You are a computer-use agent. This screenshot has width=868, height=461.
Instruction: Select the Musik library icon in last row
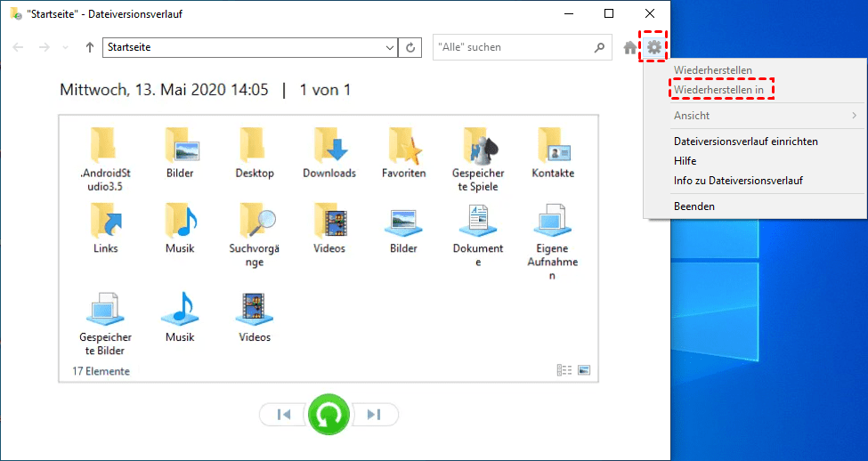click(180, 310)
